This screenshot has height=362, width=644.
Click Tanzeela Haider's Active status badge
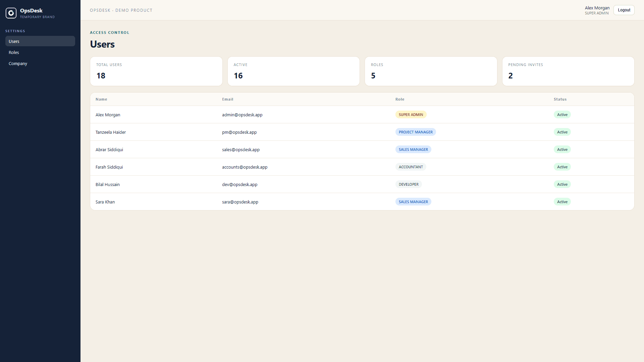[562, 132]
